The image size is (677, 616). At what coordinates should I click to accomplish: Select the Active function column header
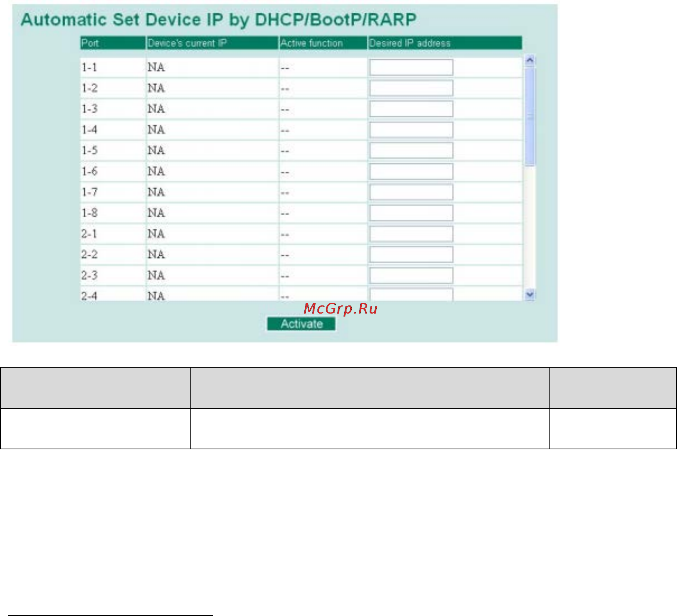tap(323, 43)
